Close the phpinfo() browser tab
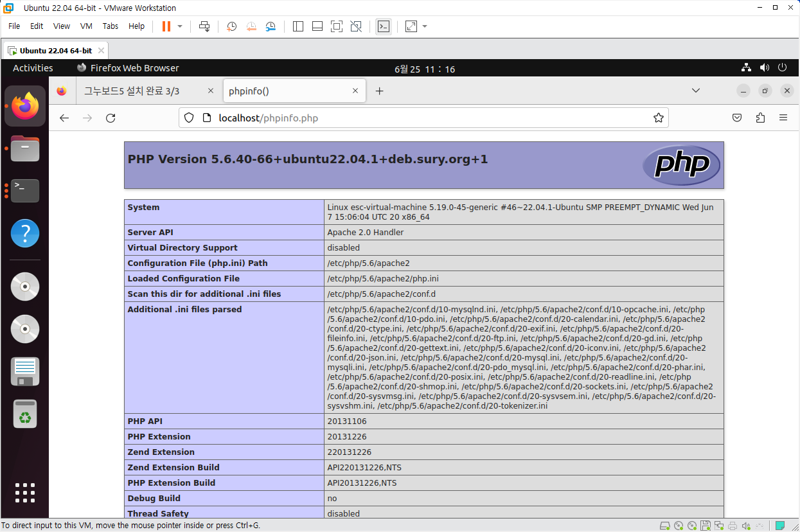Screen dimensions: 800x532 click(x=355, y=91)
